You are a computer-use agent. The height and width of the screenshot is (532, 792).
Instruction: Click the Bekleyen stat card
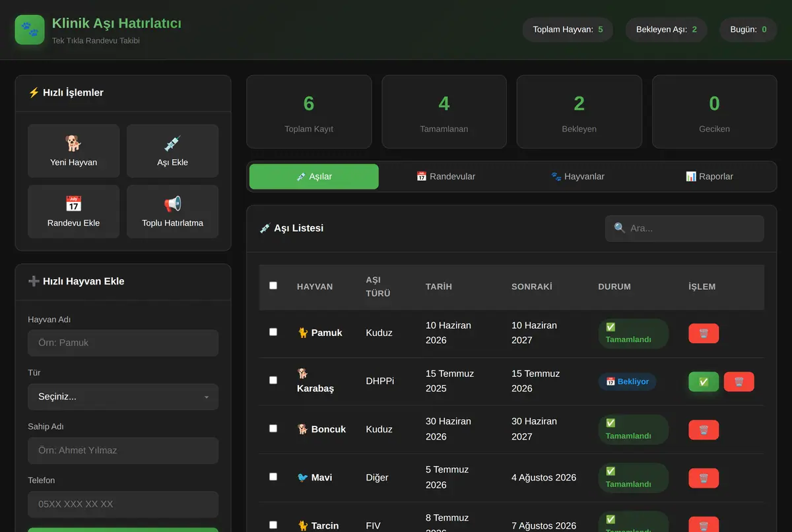[579, 112]
